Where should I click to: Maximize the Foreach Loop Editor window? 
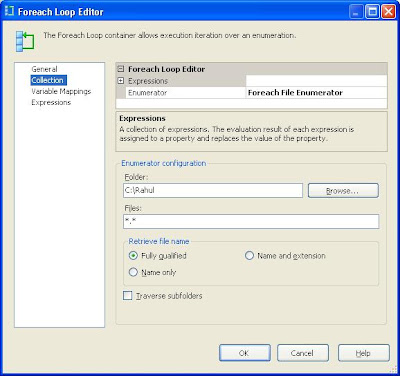coord(372,12)
